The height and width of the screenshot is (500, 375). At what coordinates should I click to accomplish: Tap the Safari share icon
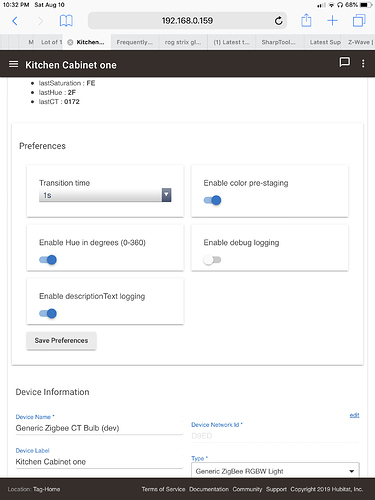pos(306,21)
